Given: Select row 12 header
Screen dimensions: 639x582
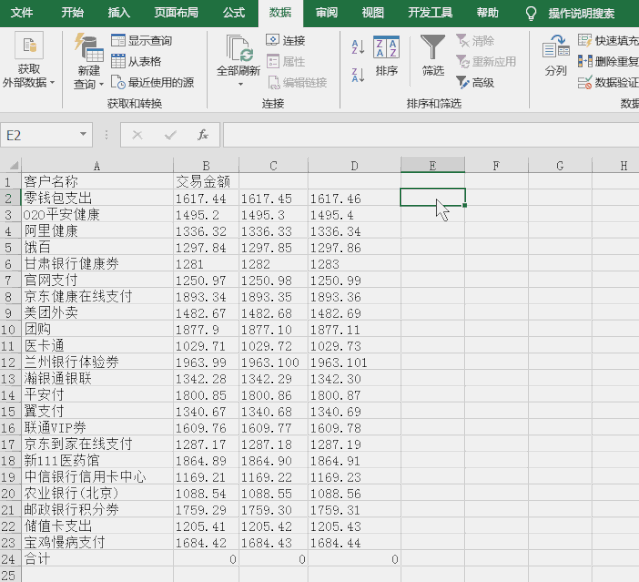Looking at the screenshot, I should pos(10,362).
